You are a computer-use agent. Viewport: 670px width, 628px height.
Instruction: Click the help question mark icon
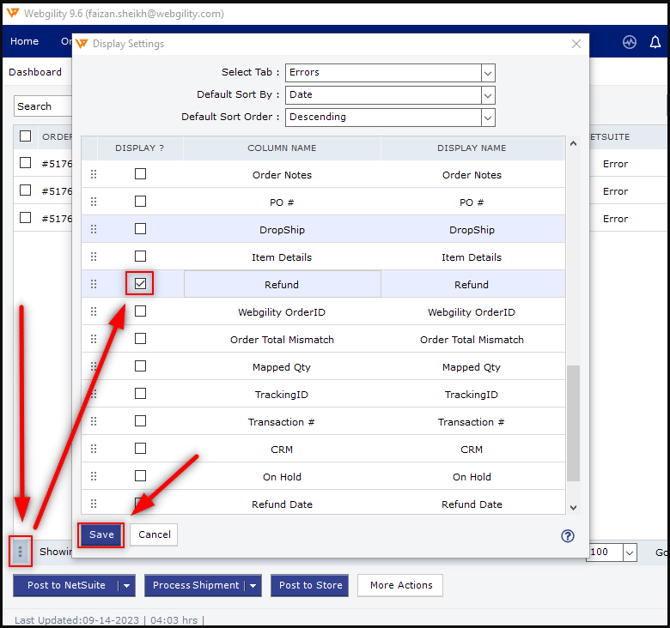(x=568, y=536)
